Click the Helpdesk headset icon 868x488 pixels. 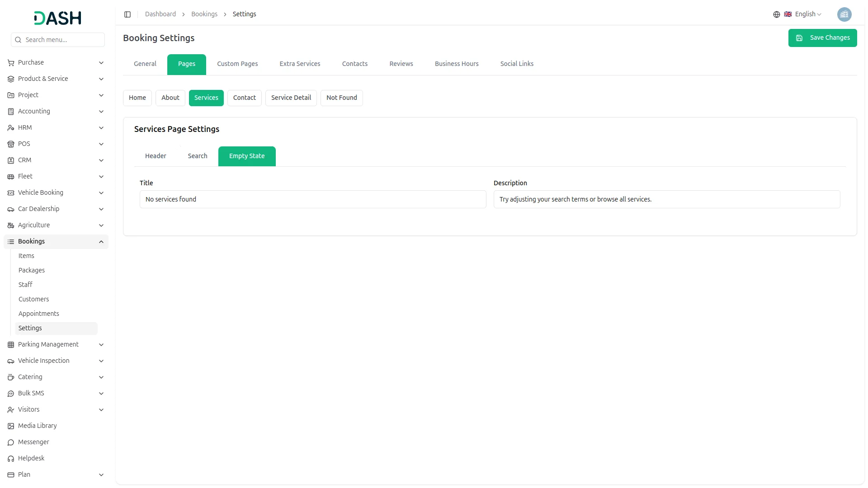[x=11, y=459]
